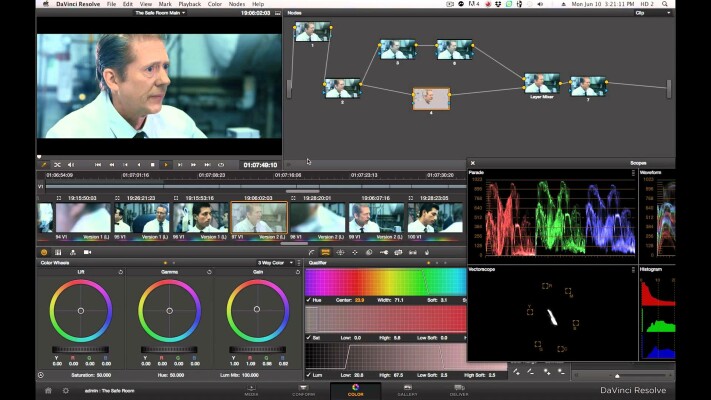Open the File menu
711x400 pixels.
111,4
